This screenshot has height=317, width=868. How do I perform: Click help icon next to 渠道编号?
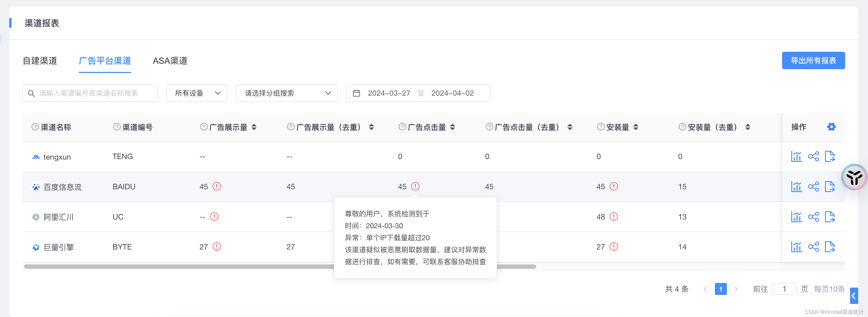[x=117, y=127]
